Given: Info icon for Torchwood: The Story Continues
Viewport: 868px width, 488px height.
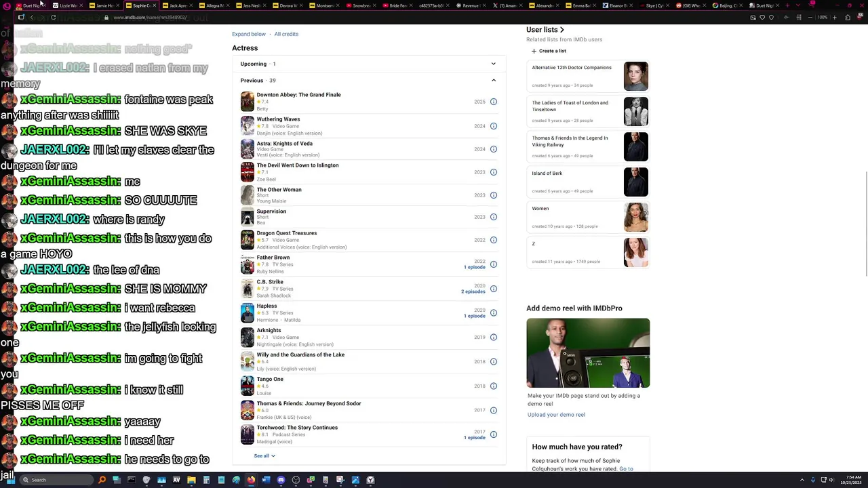Looking at the screenshot, I should pyautogui.click(x=494, y=434).
